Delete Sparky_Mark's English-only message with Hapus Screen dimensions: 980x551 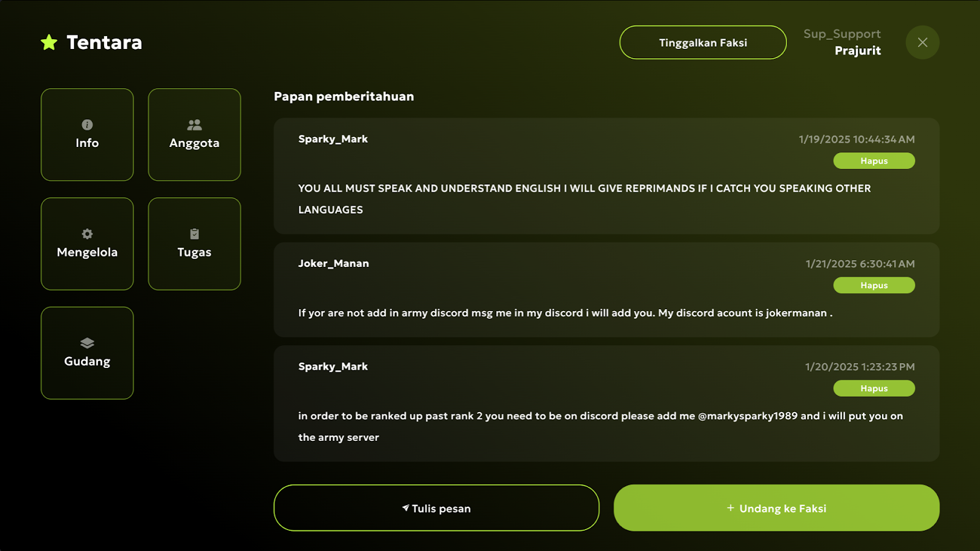pos(874,161)
